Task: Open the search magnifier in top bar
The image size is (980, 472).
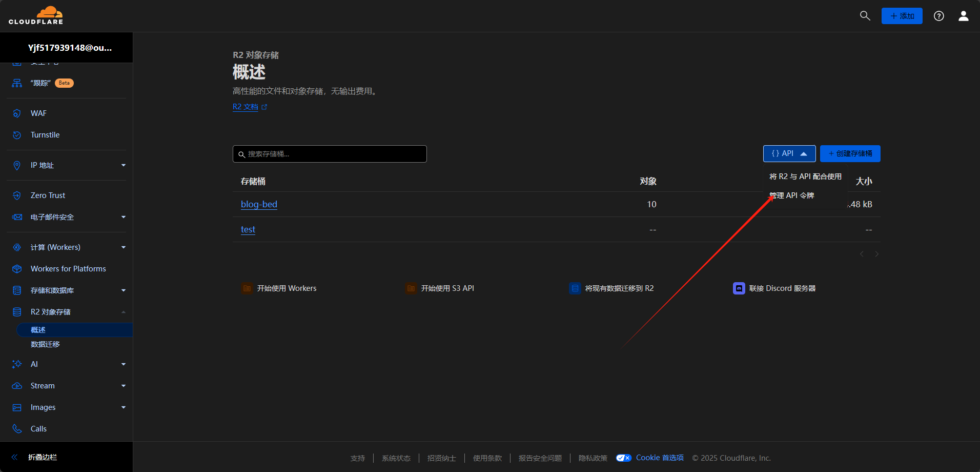Action: tap(865, 16)
